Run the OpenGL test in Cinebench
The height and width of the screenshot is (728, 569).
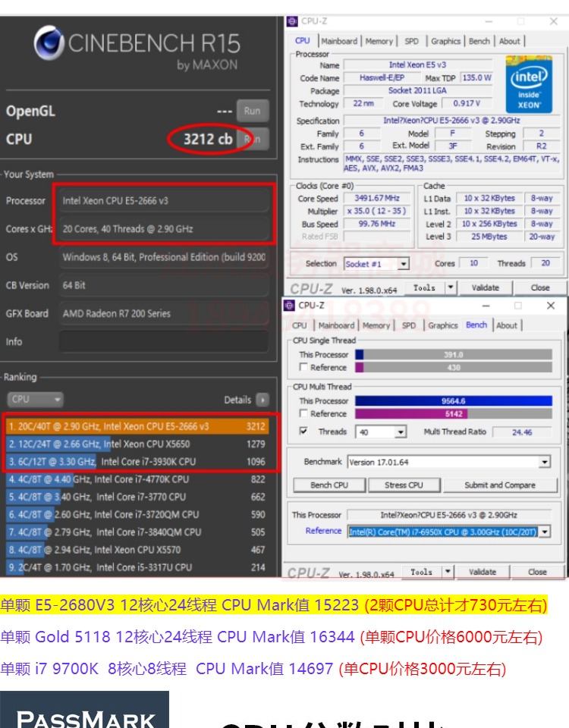coord(252,111)
